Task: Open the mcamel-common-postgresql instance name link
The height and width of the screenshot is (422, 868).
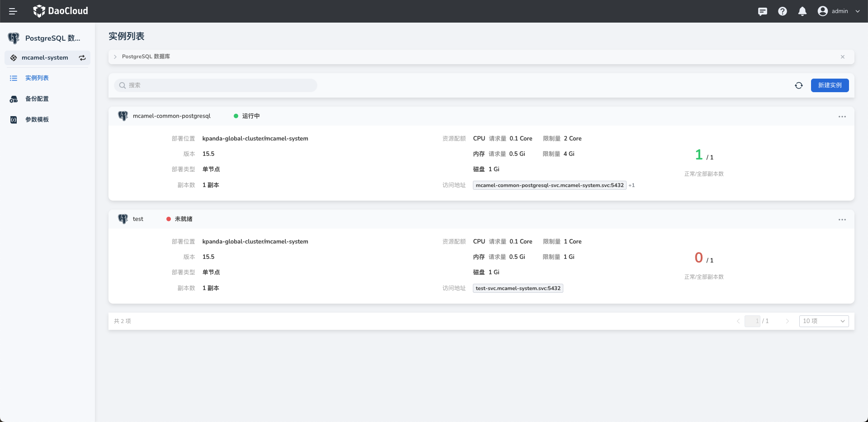Action: click(x=171, y=116)
